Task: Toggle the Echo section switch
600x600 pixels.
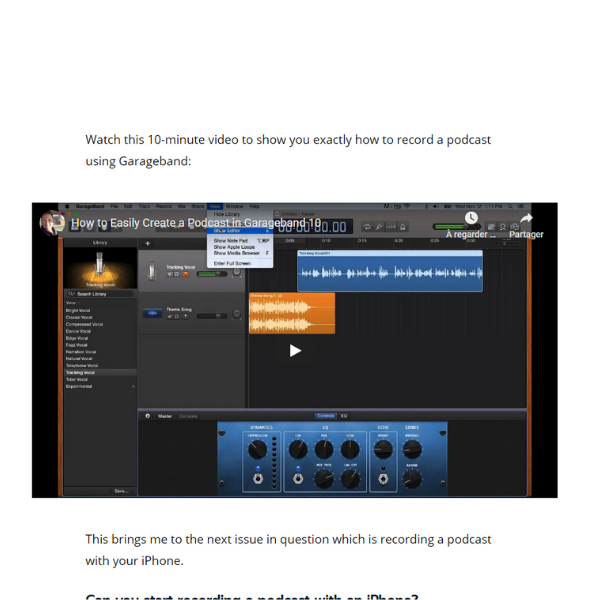Action: click(x=383, y=478)
